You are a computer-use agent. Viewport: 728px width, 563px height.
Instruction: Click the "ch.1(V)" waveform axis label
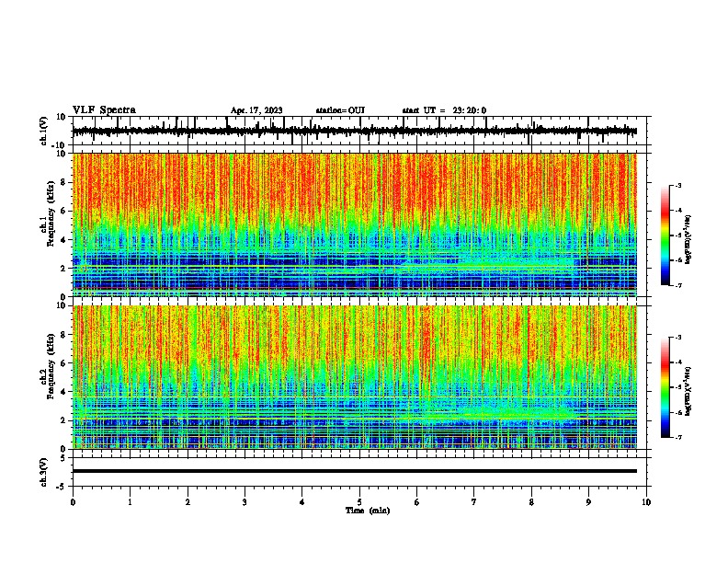pos(43,131)
